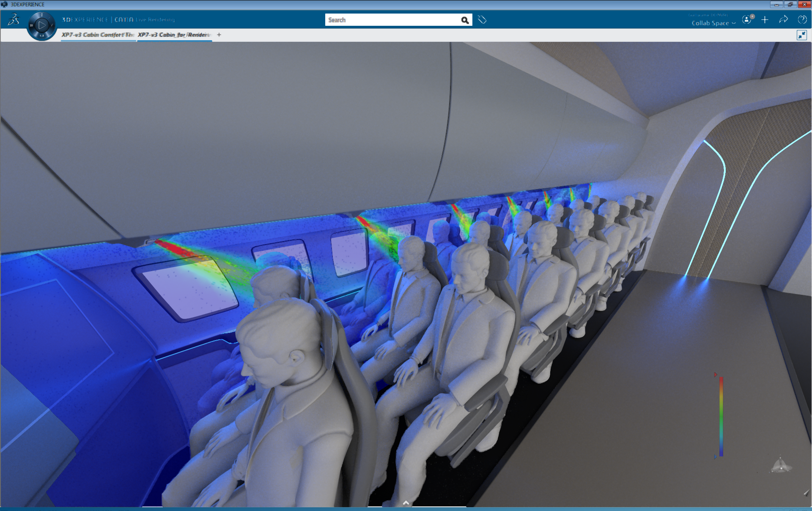Viewport: 812px width, 511px height.
Task: Switch to XP7-v3 Cabin Comfort tab
Action: tap(98, 35)
